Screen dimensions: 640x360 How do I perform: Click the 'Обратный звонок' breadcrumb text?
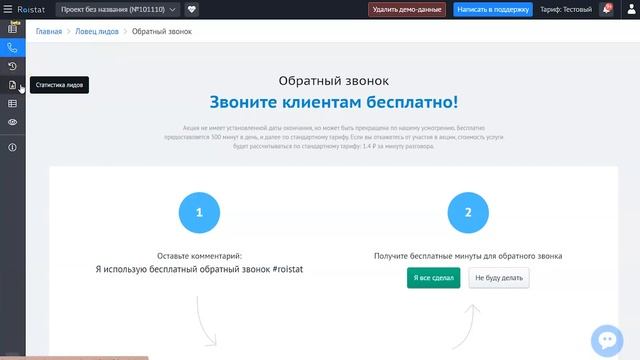click(162, 31)
